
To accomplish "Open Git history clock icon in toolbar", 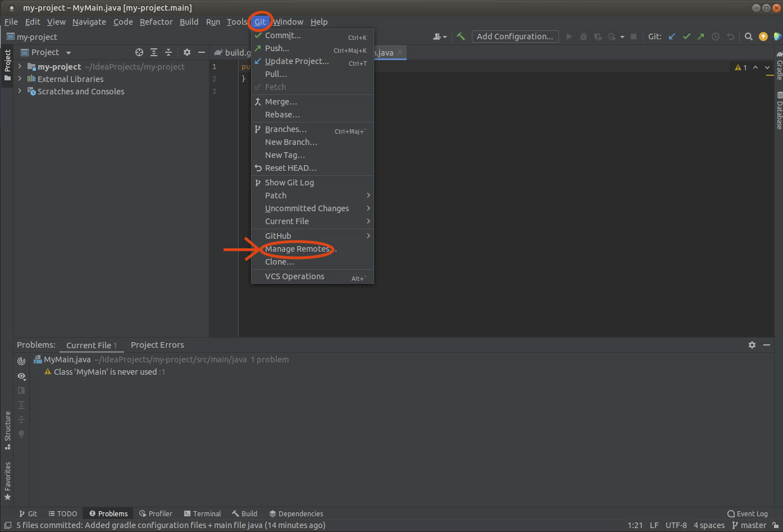I will pos(716,37).
